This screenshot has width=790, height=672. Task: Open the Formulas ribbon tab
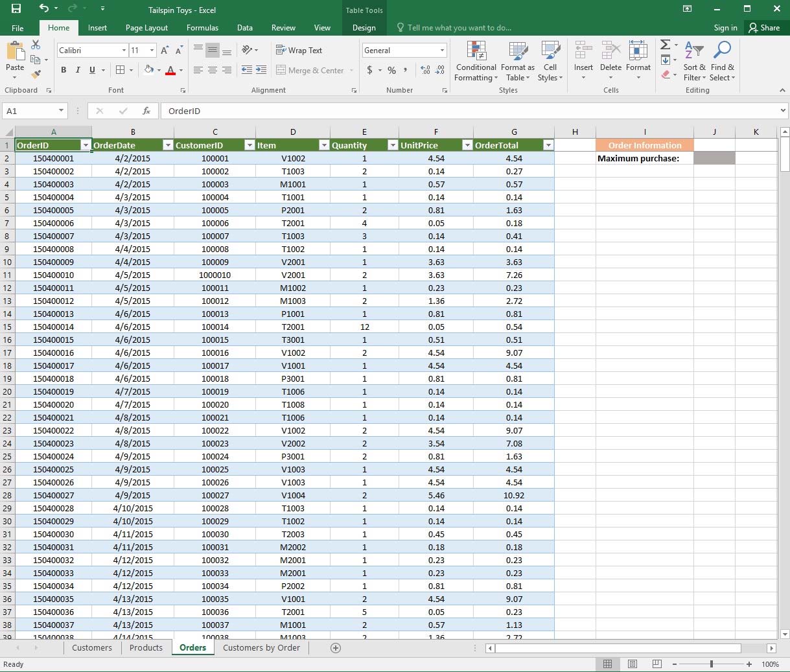202,28
